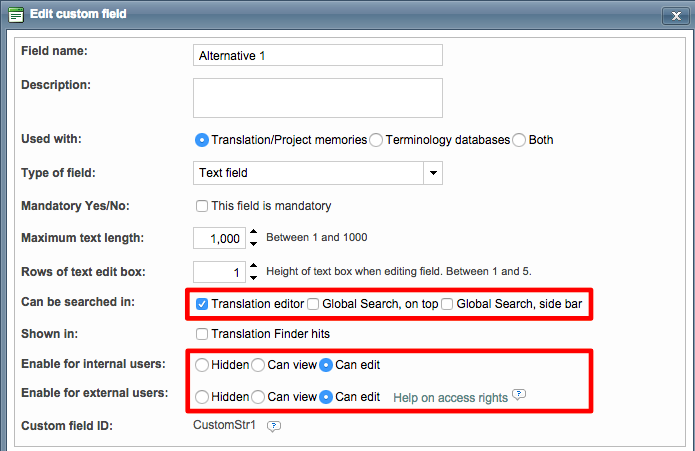
Task: Increase Rows of text edit box
Action: 253,267
